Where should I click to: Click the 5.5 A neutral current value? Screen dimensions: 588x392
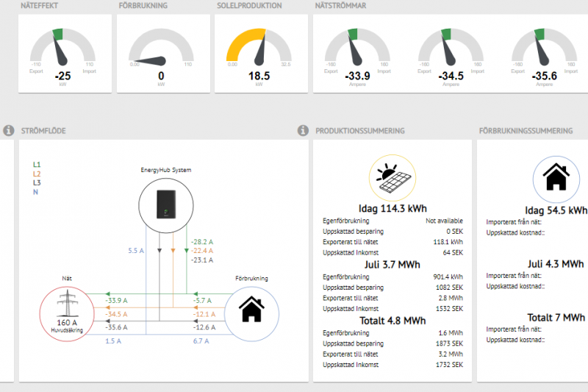coord(136,251)
